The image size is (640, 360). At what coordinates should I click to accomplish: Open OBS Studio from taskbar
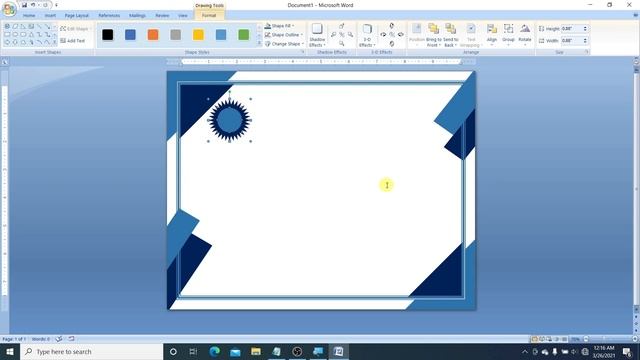pos(297,351)
